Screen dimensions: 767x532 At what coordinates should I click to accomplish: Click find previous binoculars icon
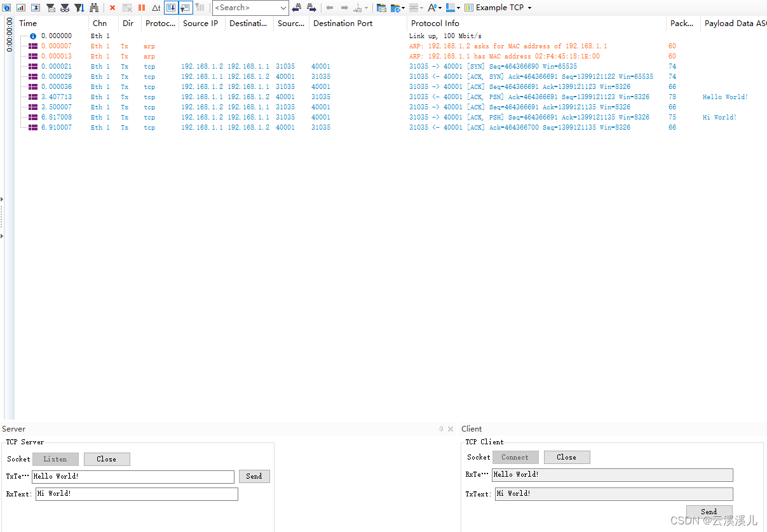[x=297, y=8]
